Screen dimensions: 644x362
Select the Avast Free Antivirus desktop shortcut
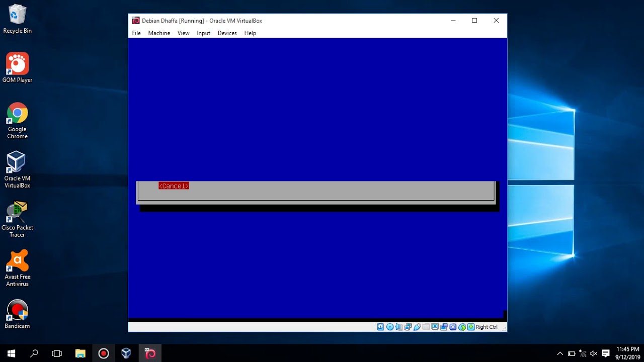pos(17,268)
